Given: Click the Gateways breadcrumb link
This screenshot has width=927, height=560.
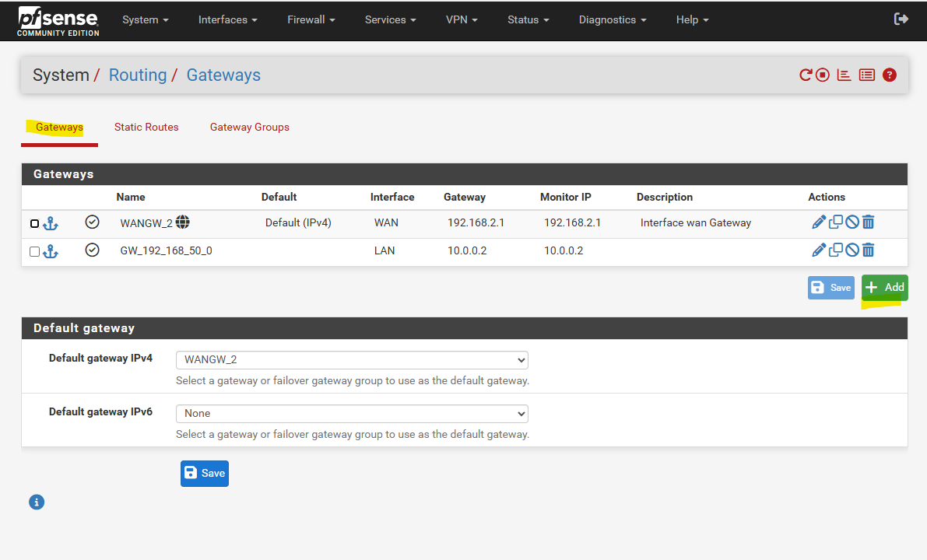Looking at the screenshot, I should [x=223, y=75].
